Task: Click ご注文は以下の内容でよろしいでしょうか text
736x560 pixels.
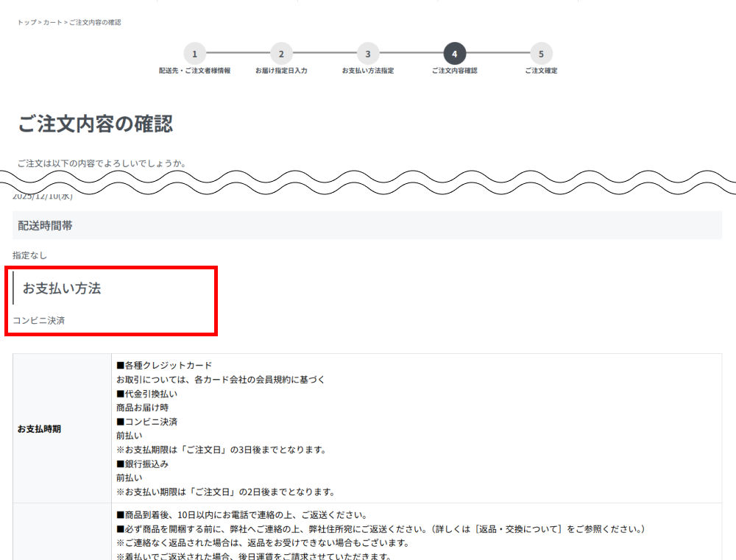Action: [x=102, y=163]
